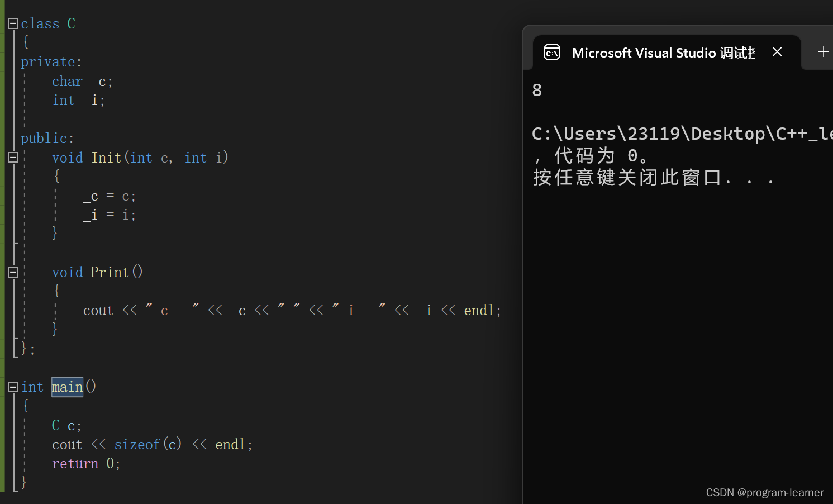Select the Microsoft Visual Studio debug console tab

coord(667,53)
